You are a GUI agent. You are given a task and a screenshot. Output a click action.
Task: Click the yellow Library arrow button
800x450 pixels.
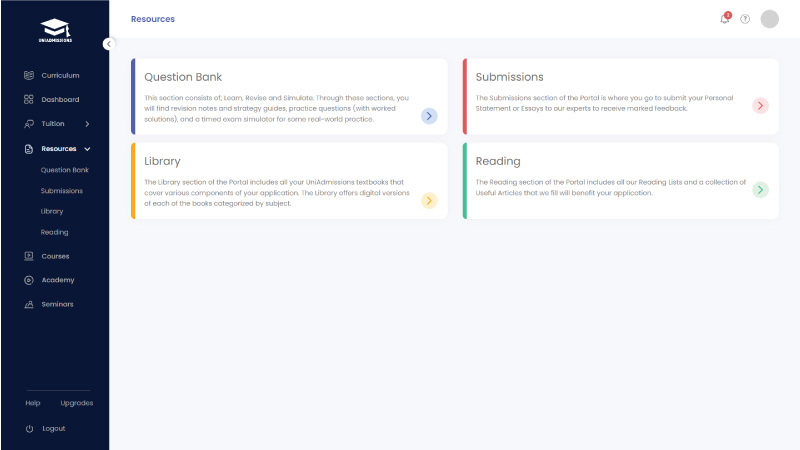coord(428,200)
